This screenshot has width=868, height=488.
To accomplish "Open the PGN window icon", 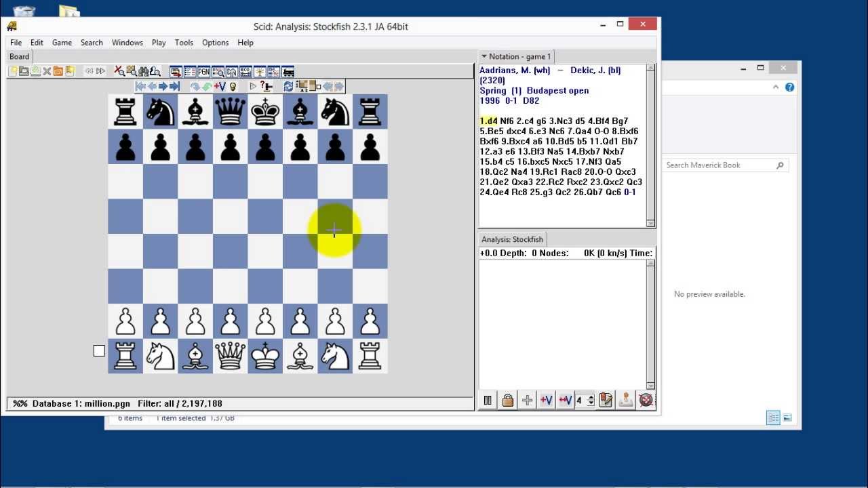I will click(x=204, y=71).
